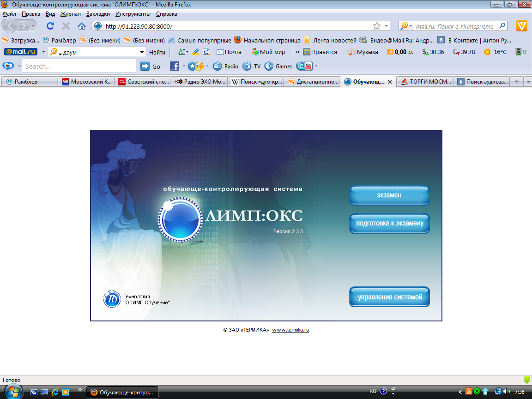Click the Нравится button
532x399 pixels.
(320, 52)
